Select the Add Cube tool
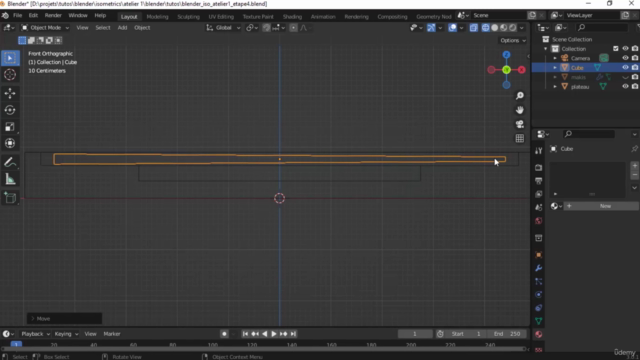 [x=10, y=198]
